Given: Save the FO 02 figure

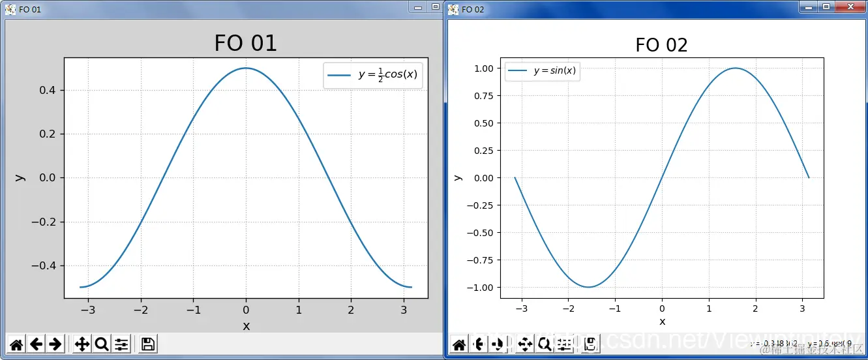Looking at the screenshot, I should click(590, 344).
